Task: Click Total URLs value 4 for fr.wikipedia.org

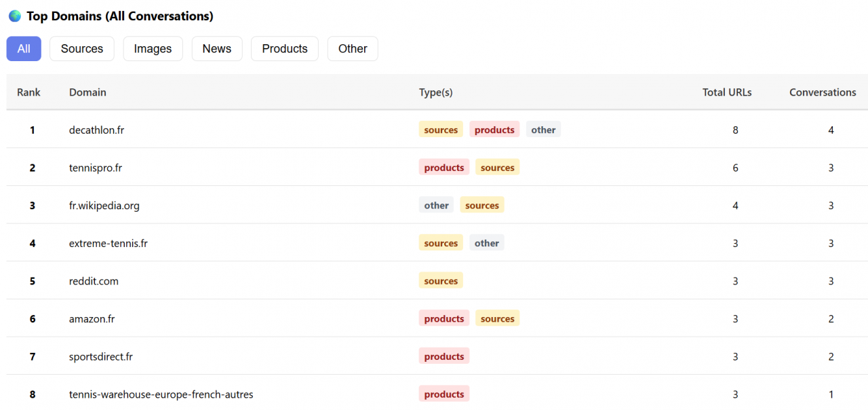Action: click(735, 206)
